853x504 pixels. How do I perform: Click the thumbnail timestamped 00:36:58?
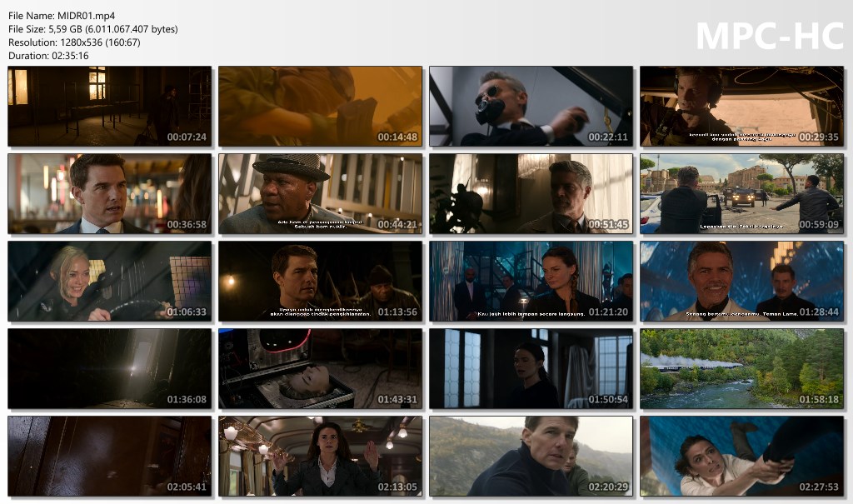click(109, 194)
